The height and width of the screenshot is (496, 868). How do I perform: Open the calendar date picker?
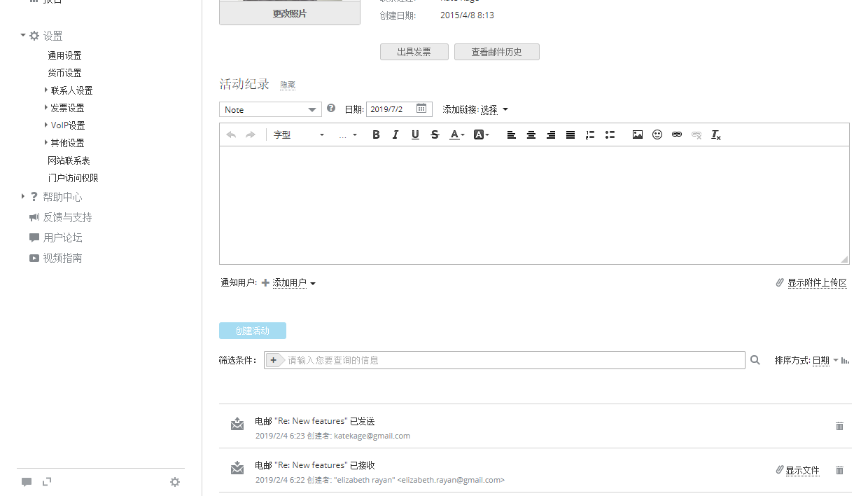coord(421,109)
